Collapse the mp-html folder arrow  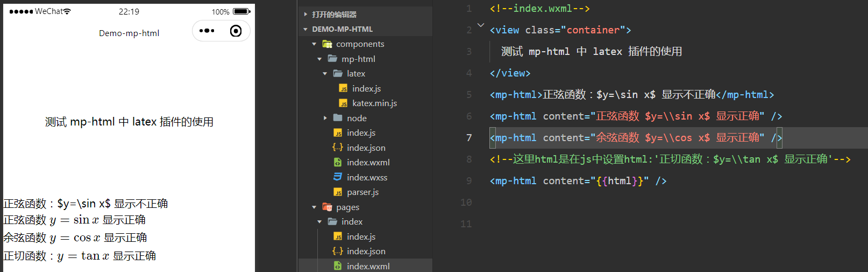(x=319, y=59)
